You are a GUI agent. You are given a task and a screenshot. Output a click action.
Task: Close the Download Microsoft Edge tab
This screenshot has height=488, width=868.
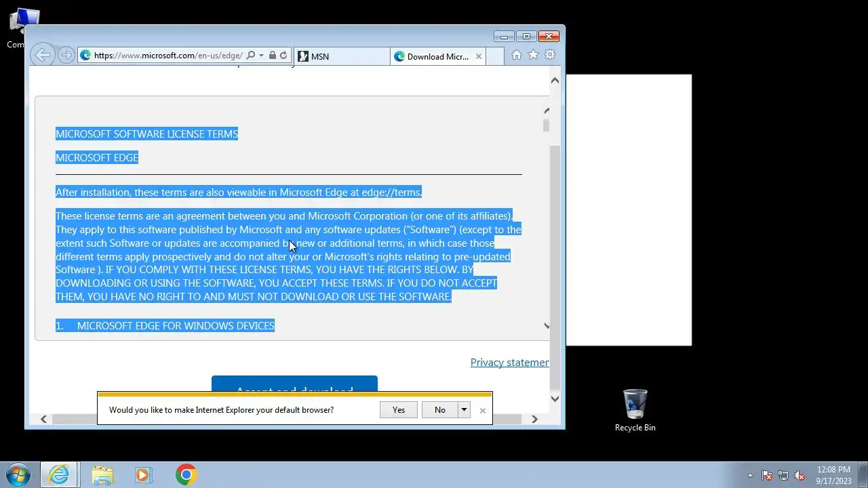click(x=478, y=56)
